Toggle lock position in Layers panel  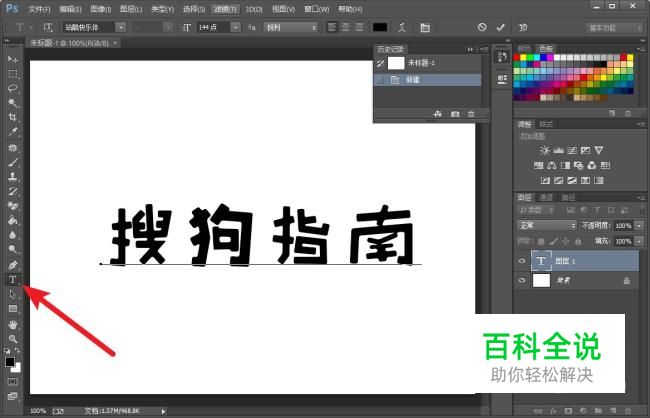coord(565,241)
